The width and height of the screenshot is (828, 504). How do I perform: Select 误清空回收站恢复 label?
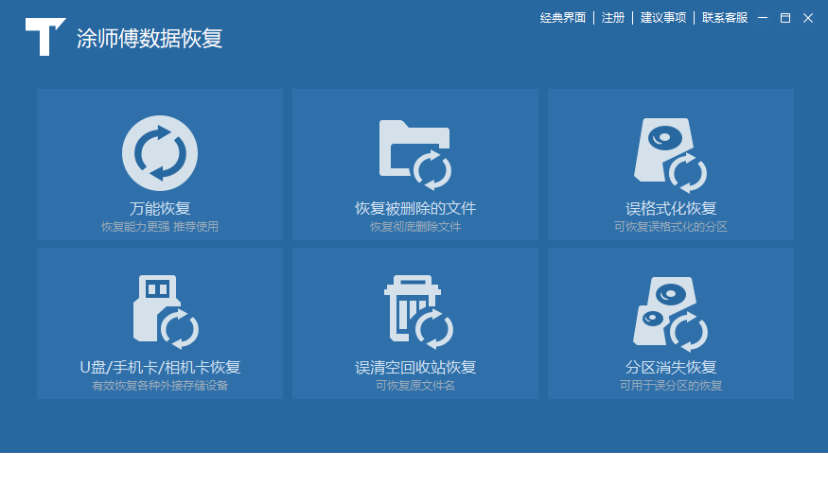pyautogui.click(x=415, y=367)
